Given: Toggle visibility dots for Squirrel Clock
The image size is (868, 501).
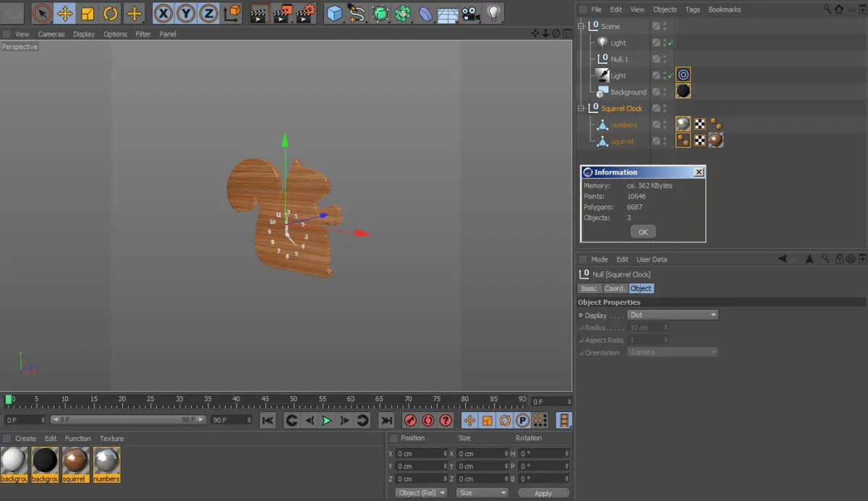Looking at the screenshot, I should pos(665,109).
